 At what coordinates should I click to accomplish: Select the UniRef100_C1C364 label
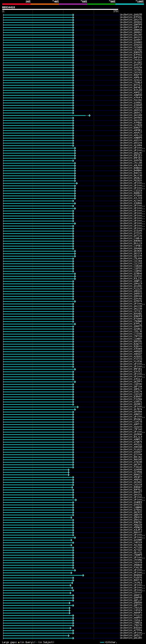(131, 261)
